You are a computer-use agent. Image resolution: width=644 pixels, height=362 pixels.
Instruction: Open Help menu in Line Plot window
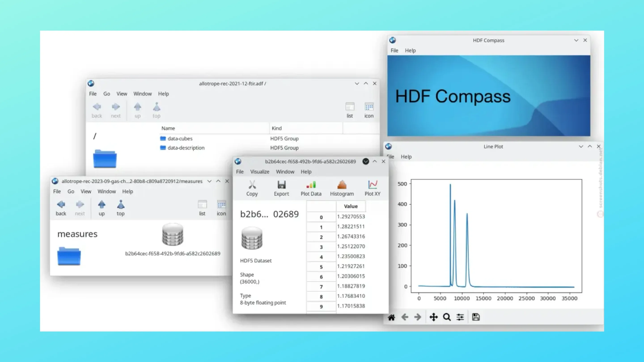click(x=406, y=157)
